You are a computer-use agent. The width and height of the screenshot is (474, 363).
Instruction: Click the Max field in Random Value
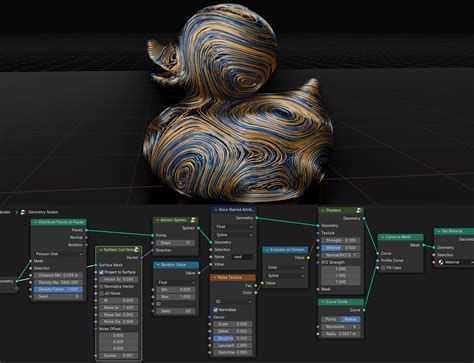point(176,297)
